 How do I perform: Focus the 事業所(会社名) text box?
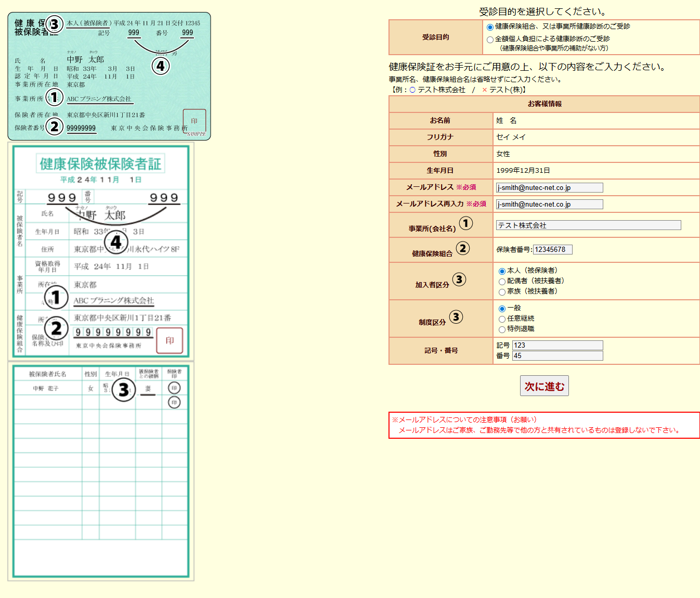(588, 225)
